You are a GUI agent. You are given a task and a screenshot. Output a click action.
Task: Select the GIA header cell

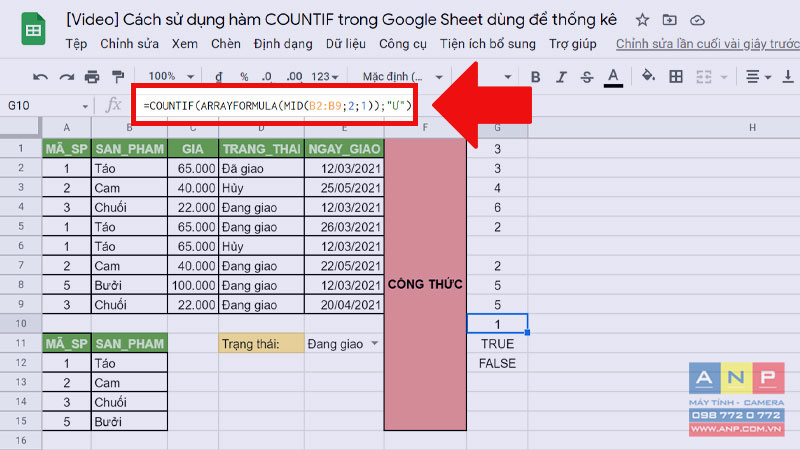193,149
